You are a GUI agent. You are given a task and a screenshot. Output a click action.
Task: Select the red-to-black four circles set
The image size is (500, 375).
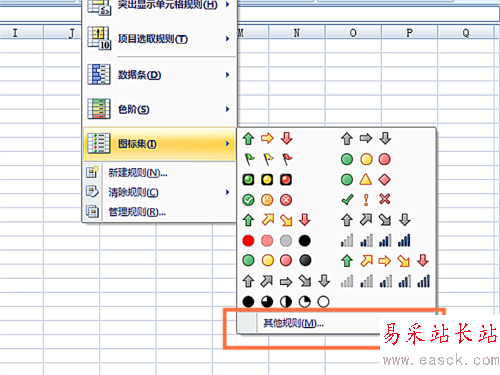coord(277,241)
